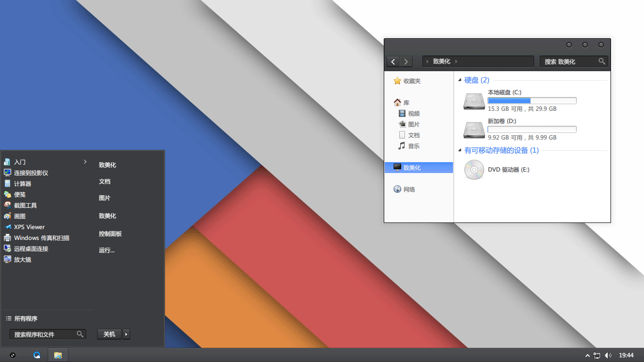Image resolution: width=644 pixels, height=362 pixels.
Task: Show hidden tray icons chevron
Action: coord(587,355)
